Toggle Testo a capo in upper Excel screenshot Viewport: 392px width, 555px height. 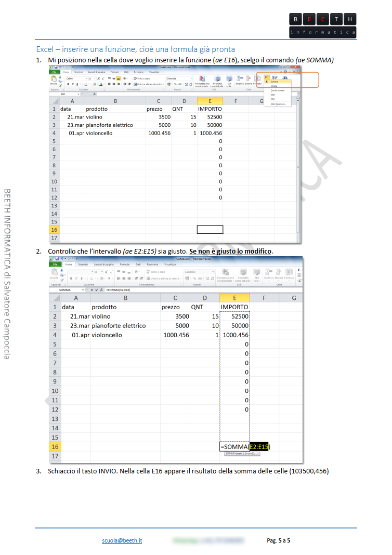[x=141, y=78]
